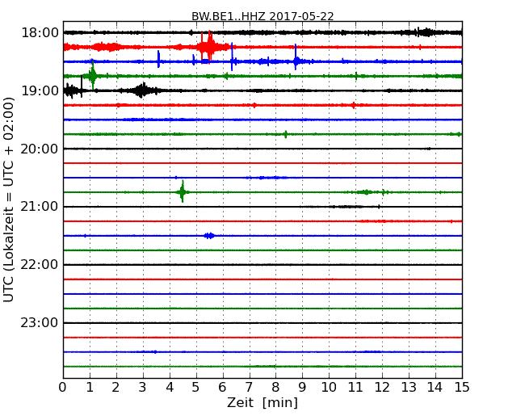Click the x-axis tick label "1"
This screenshot has width=525, height=420.
coord(90,388)
